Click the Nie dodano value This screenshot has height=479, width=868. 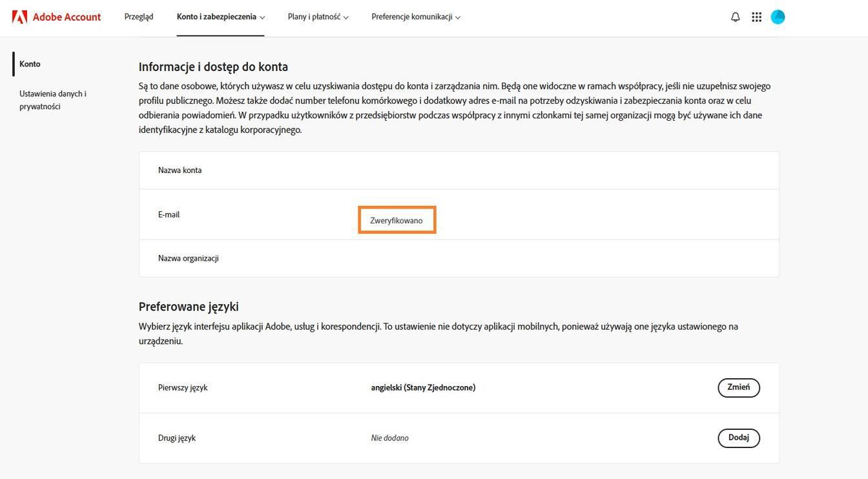pos(389,438)
